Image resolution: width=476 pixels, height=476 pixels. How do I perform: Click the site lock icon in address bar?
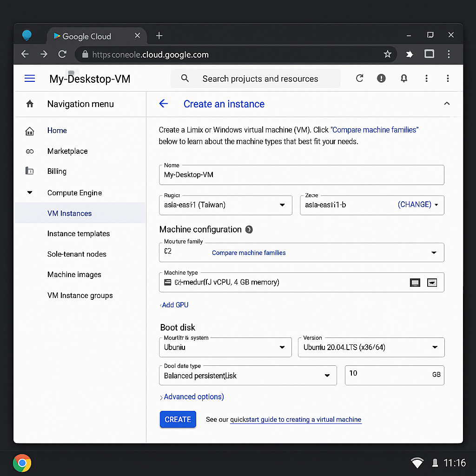coord(86,54)
